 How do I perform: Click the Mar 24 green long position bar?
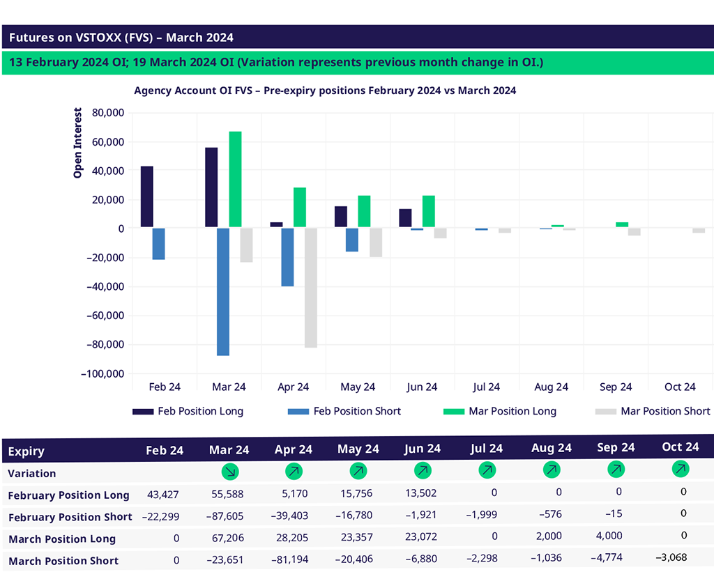click(x=235, y=179)
